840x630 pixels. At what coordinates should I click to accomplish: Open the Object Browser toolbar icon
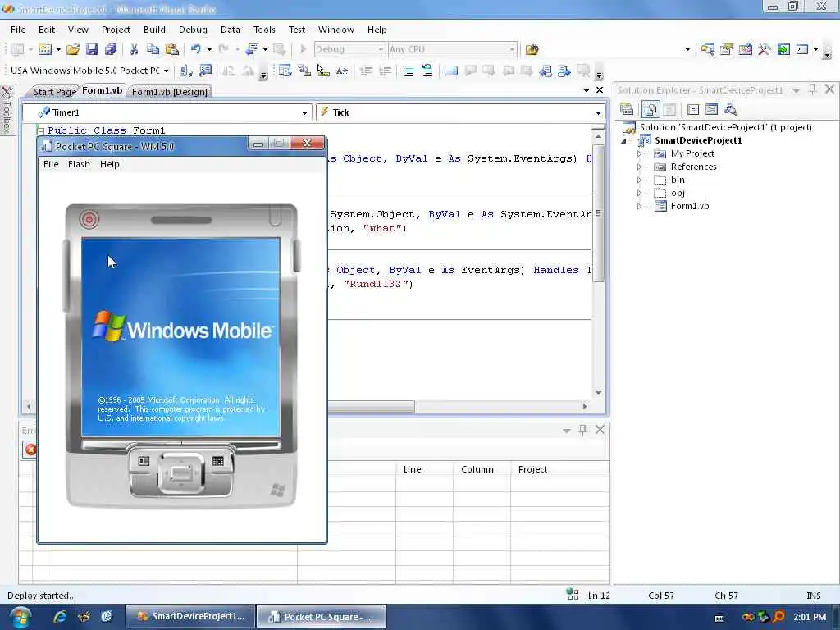tap(745, 49)
